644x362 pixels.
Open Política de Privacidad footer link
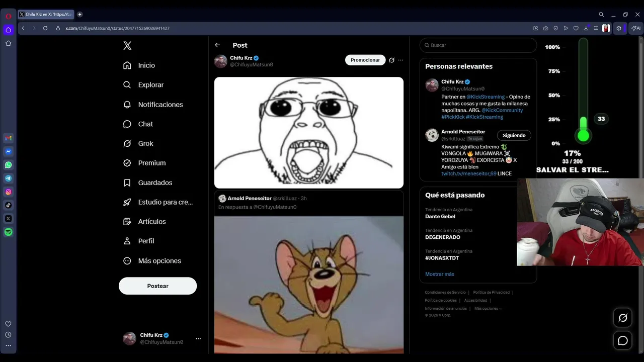pos(491,292)
